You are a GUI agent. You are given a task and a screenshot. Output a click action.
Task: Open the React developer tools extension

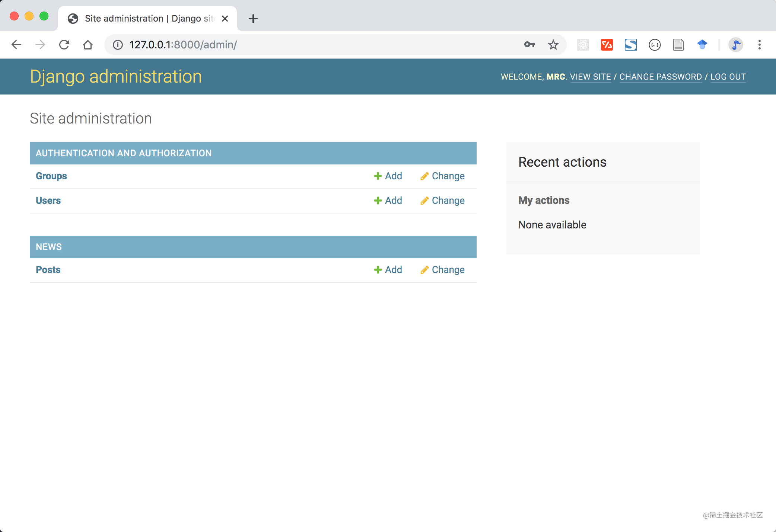[x=583, y=45]
